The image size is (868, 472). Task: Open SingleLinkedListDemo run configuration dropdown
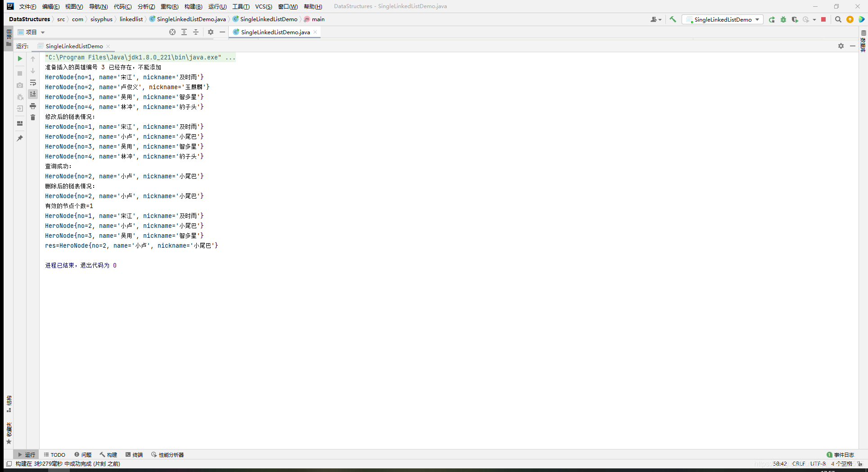click(723, 19)
